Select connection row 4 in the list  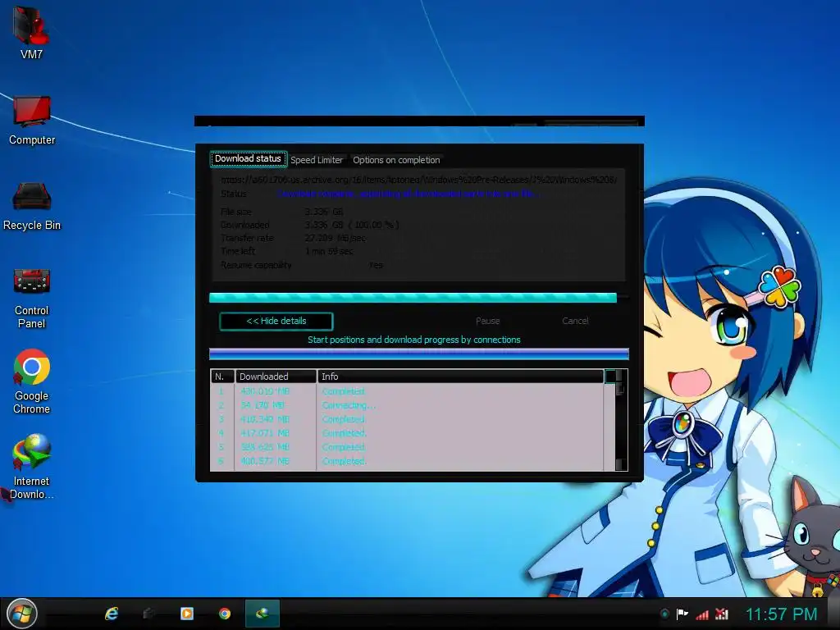407,433
